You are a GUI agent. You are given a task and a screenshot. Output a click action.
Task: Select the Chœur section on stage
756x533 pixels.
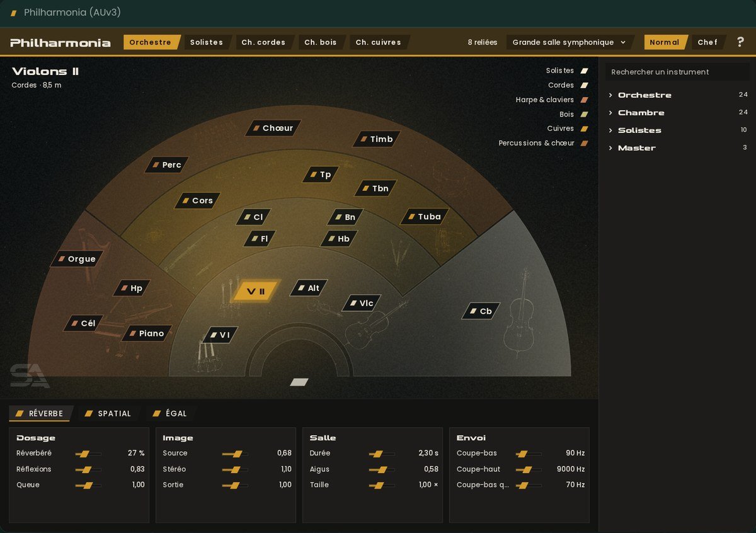click(x=273, y=128)
